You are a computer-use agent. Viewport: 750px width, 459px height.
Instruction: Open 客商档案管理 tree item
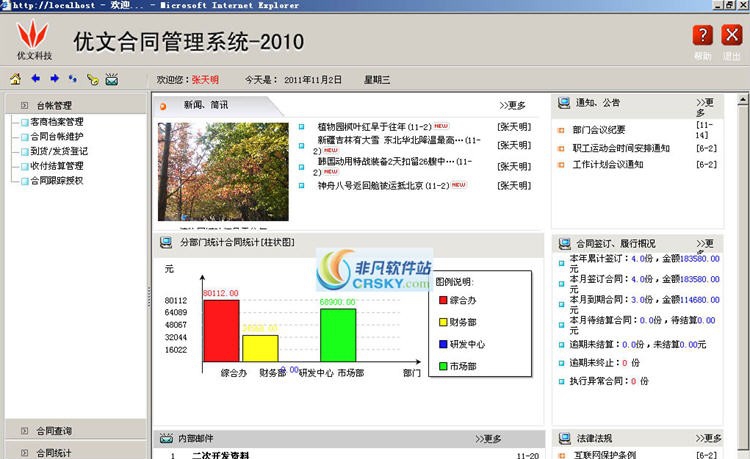(x=57, y=122)
